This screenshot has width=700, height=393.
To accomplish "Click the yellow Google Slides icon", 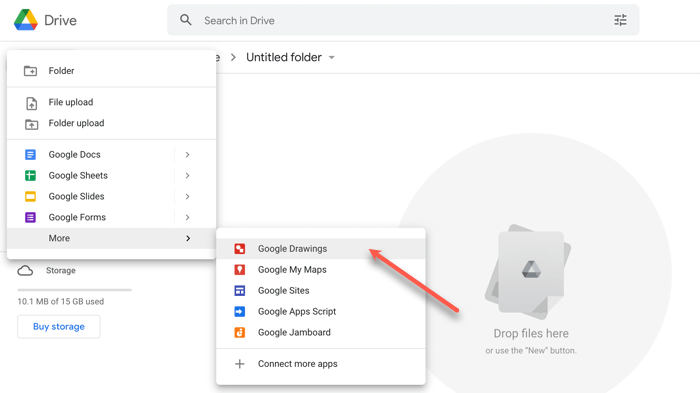I will pyautogui.click(x=30, y=196).
